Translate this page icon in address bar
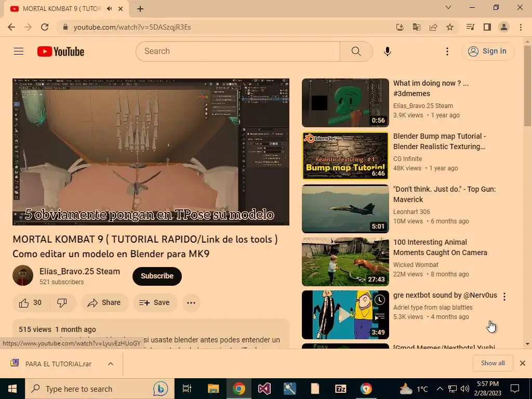532x399 pixels. pyautogui.click(x=417, y=27)
